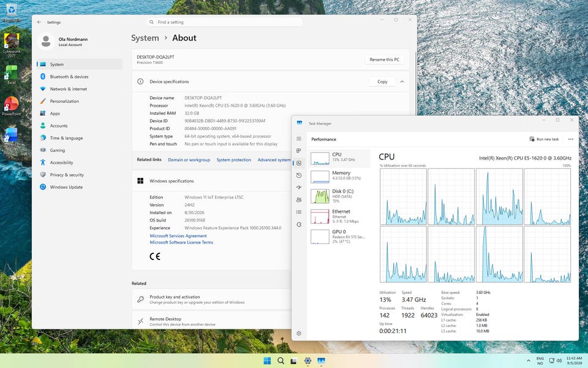Click Rename this PC button
Screen dimensions: 588x368
pyautogui.click(x=384, y=59)
